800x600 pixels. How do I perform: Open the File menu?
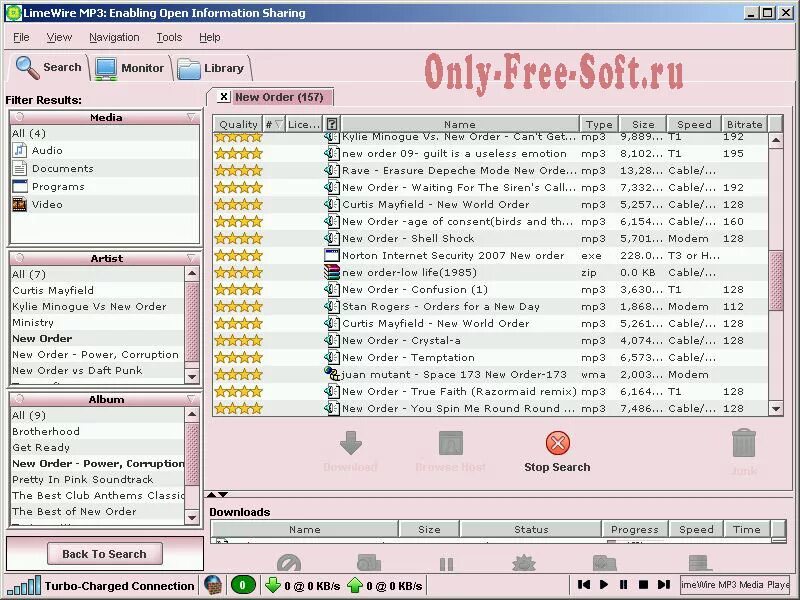tap(21, 37)
